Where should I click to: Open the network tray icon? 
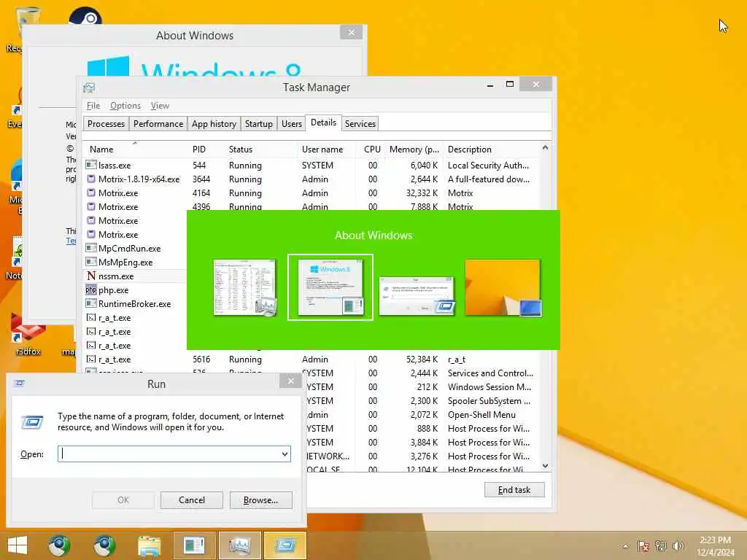(661, 545)
